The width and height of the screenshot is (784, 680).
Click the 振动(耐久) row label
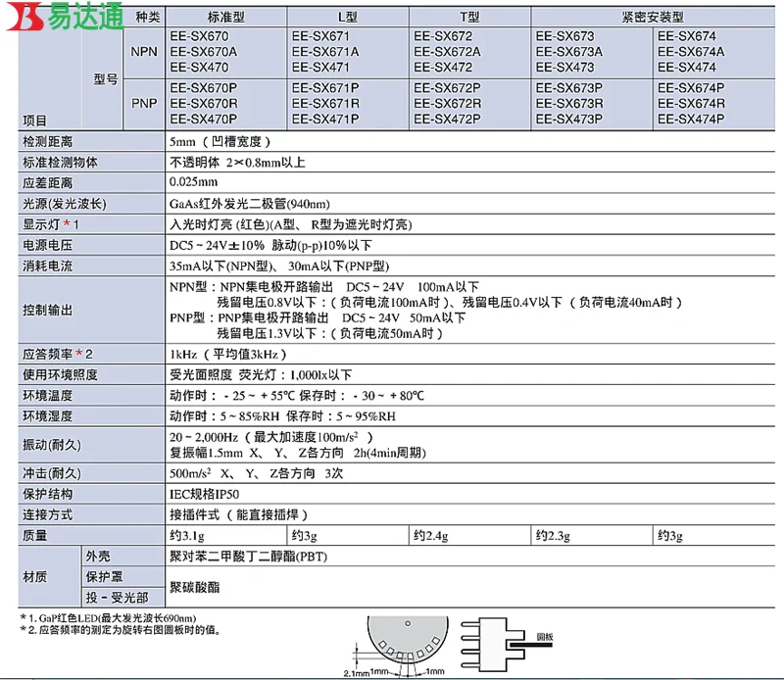point(52,445)
